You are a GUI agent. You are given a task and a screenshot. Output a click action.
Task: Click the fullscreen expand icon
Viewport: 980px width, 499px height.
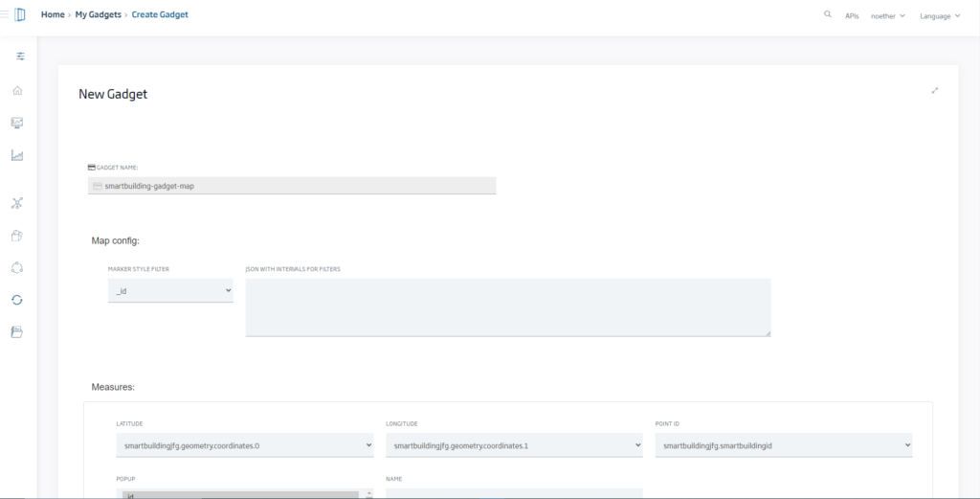[x=935, y=91]
